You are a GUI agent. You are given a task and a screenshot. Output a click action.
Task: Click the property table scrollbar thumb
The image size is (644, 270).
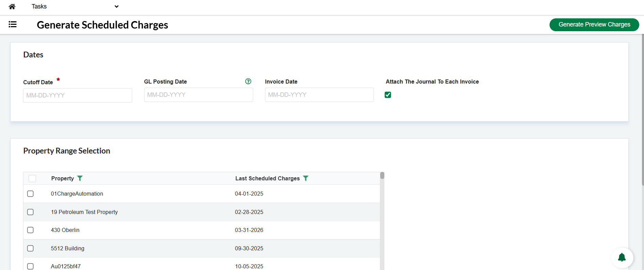point(382,175)
